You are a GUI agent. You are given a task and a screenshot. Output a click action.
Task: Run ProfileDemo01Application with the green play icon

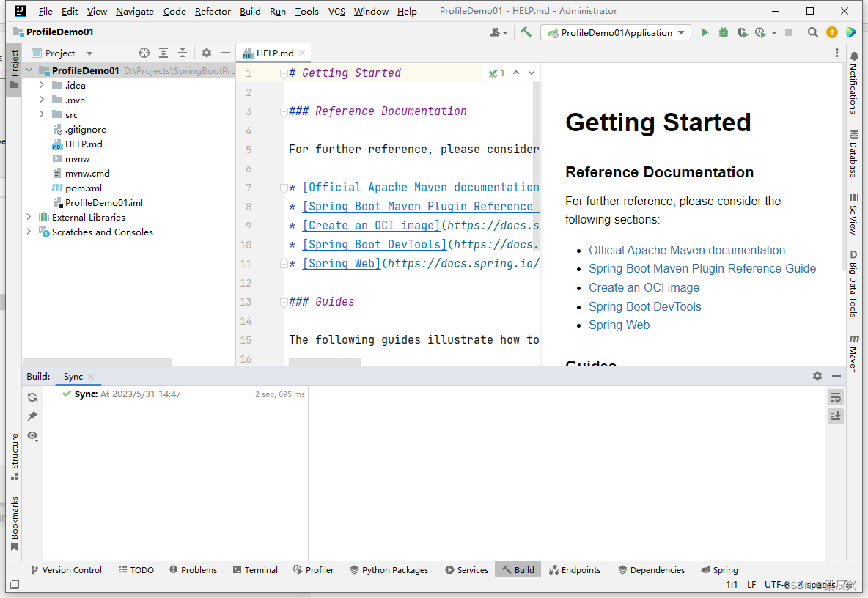click(705, 33)
